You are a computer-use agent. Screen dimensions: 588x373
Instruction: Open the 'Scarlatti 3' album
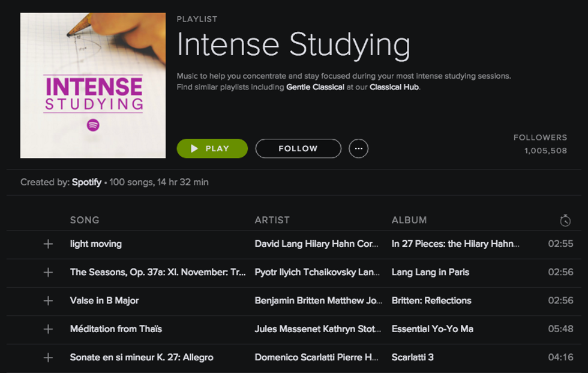coord(412,357)
